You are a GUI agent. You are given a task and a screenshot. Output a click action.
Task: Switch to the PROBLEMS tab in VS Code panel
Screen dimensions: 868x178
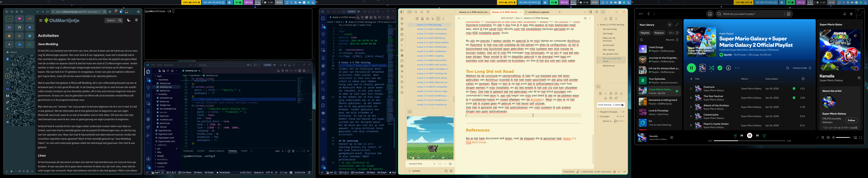pyautogui.click(x=188, y=151)
